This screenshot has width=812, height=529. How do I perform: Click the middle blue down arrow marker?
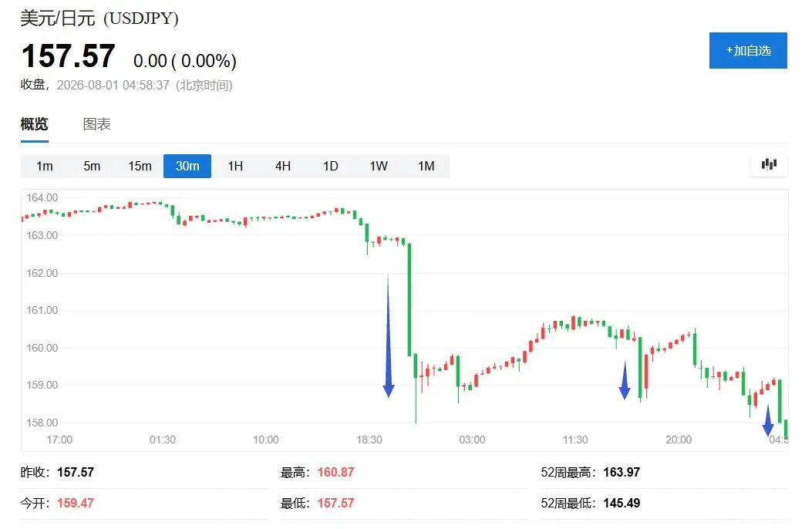[625, 380]
